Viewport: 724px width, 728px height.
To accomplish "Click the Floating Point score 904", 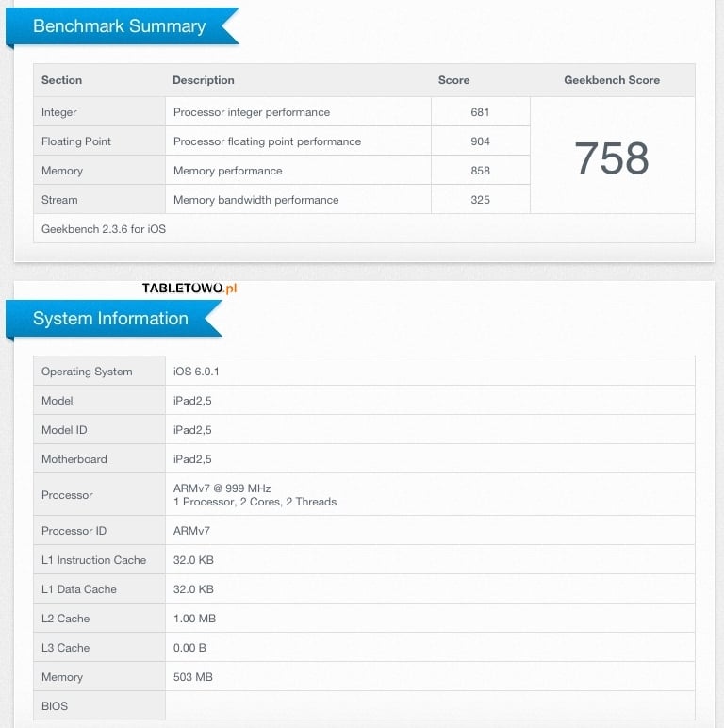I will click(480, 141).
